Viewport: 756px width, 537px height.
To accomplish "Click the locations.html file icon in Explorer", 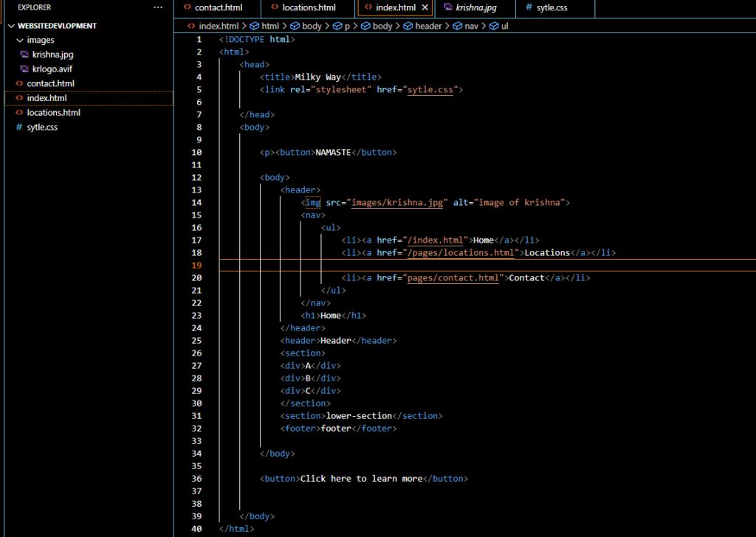I will (x=19, y=113).
